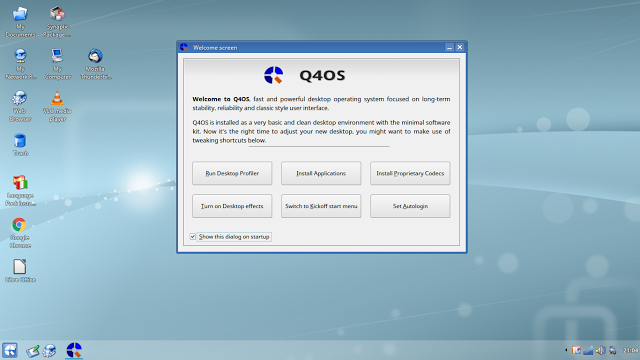This screenshot has height=360, width=640.
Task: Click the Run Desktop Profiler button
Action: [x=232, y=173]
